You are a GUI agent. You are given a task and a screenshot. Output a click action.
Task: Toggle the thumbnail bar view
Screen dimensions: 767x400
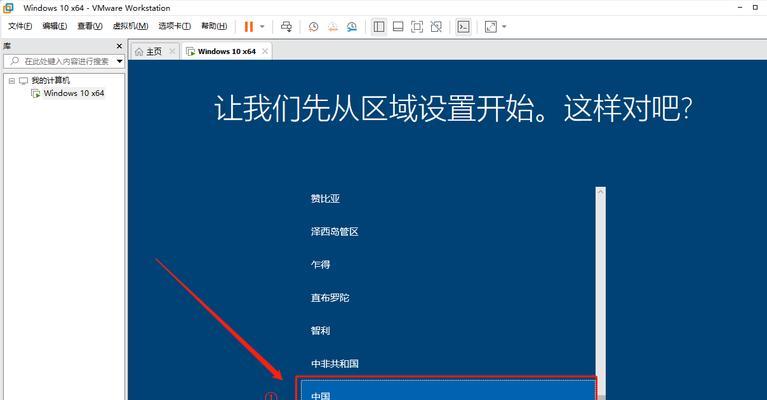coord(398,26)
